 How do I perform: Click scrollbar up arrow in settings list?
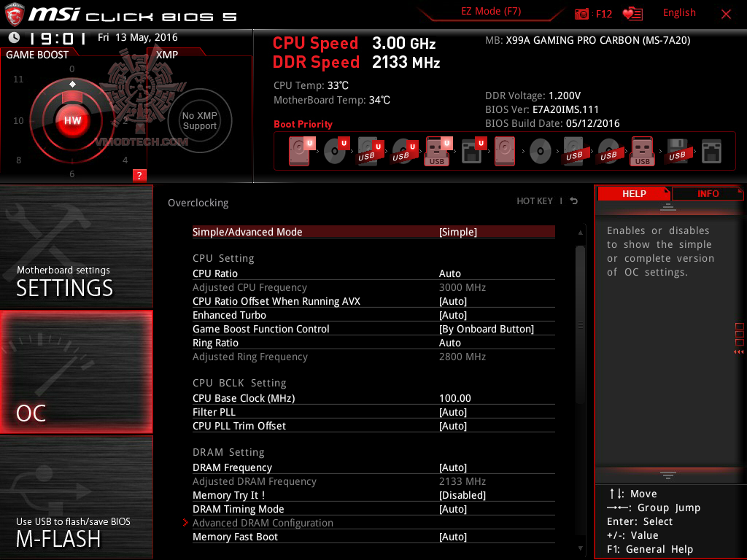(580, 233)
